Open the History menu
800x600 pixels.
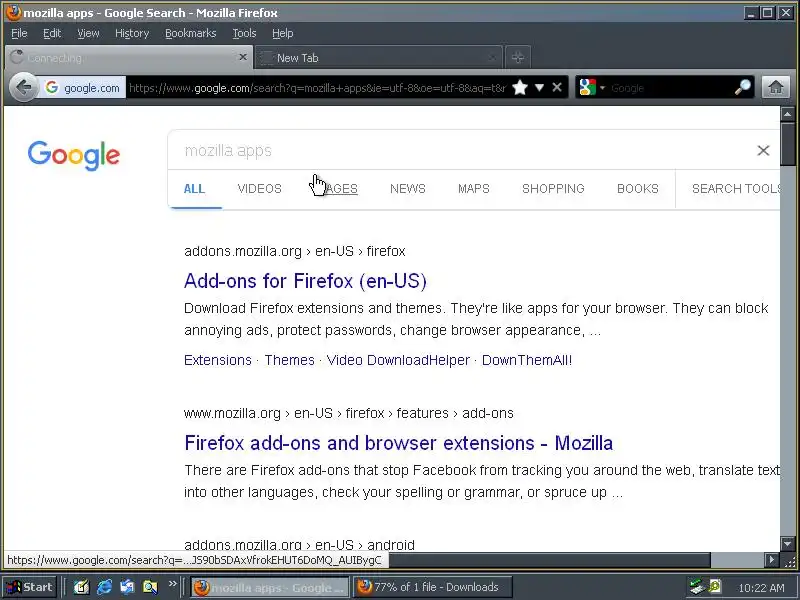(132, 33)
